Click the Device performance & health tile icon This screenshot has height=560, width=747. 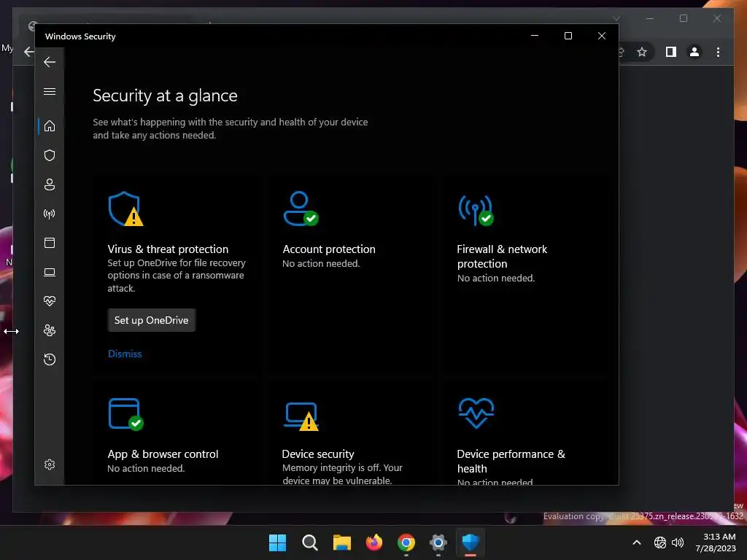click(476, 413)
